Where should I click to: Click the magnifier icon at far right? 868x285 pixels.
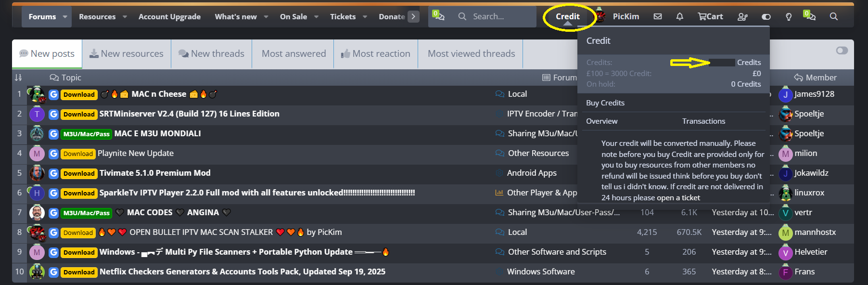[833, 16]
